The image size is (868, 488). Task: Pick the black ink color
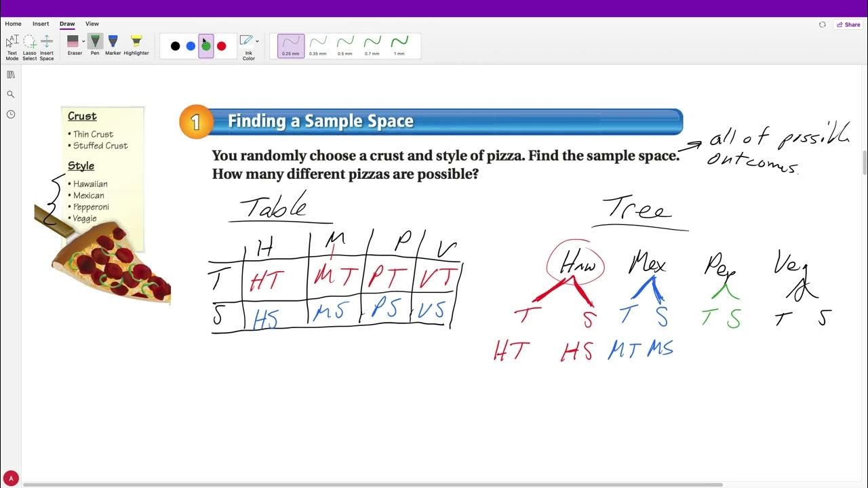176,46
